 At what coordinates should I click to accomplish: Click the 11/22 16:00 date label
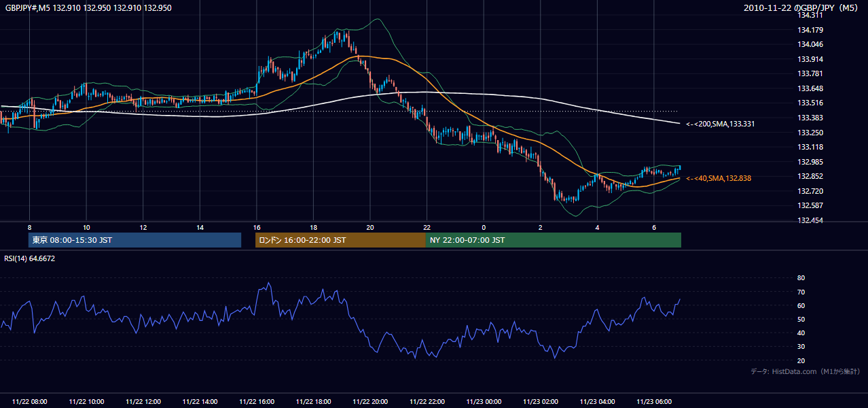256,402
